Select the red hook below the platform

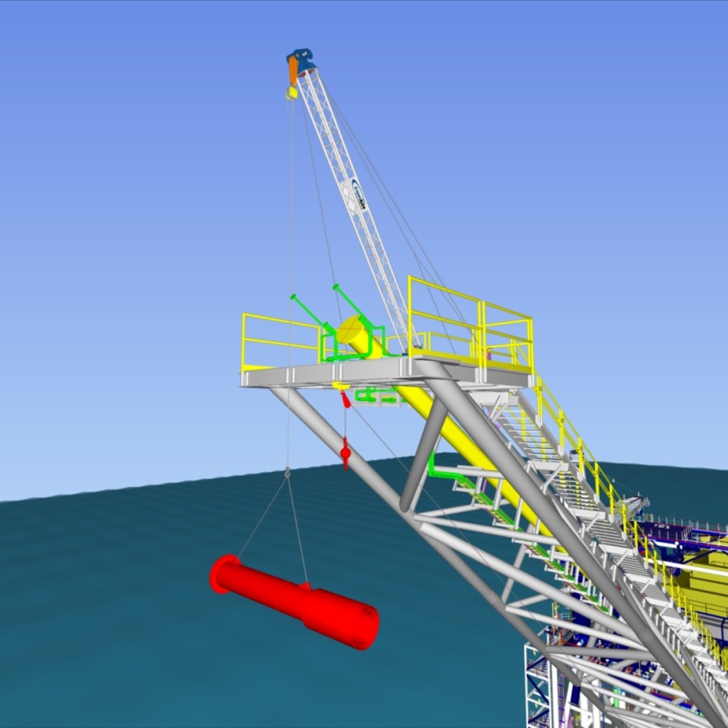[x=345, y=452]
